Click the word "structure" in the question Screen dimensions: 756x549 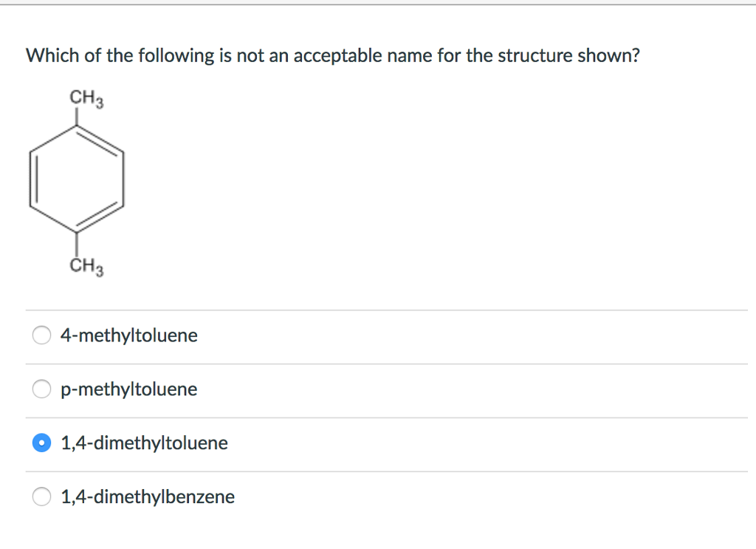pyautogui.click(x=534, y=56)
